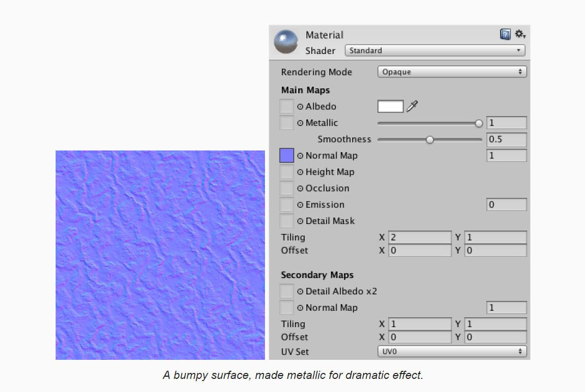Select the Height Map texture slot
This screenshot has width=585, height=392.
[x=287, y=172]
